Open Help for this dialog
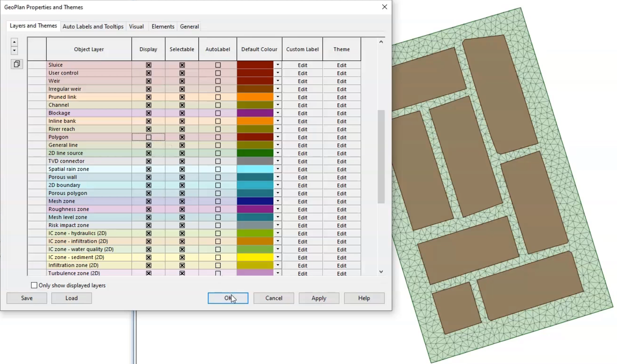 click(364, 298)
